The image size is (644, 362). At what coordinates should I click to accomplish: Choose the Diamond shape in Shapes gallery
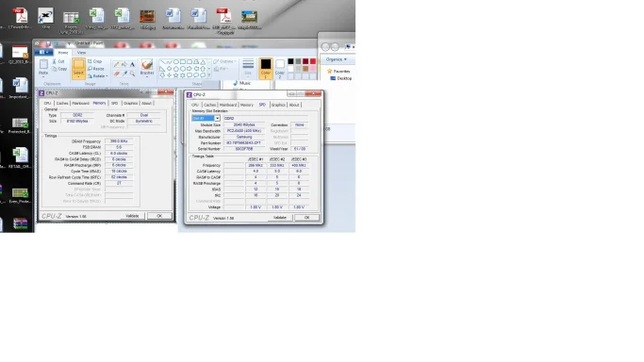point(169,69)
